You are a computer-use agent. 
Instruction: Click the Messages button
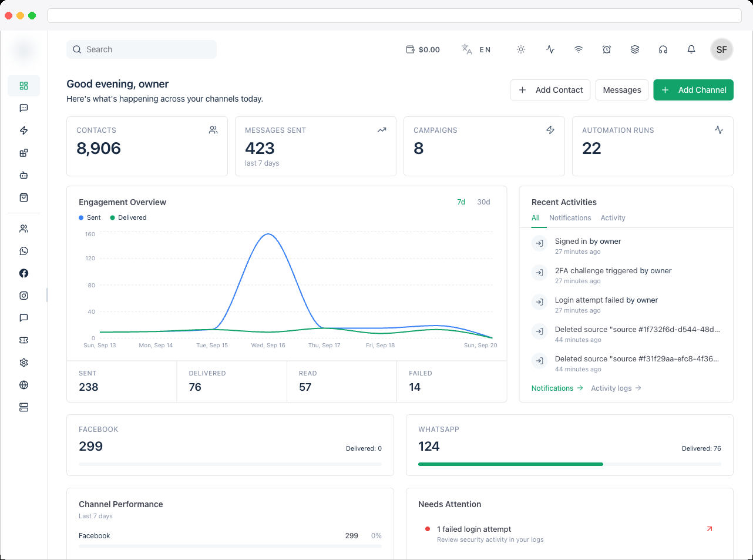622,90
